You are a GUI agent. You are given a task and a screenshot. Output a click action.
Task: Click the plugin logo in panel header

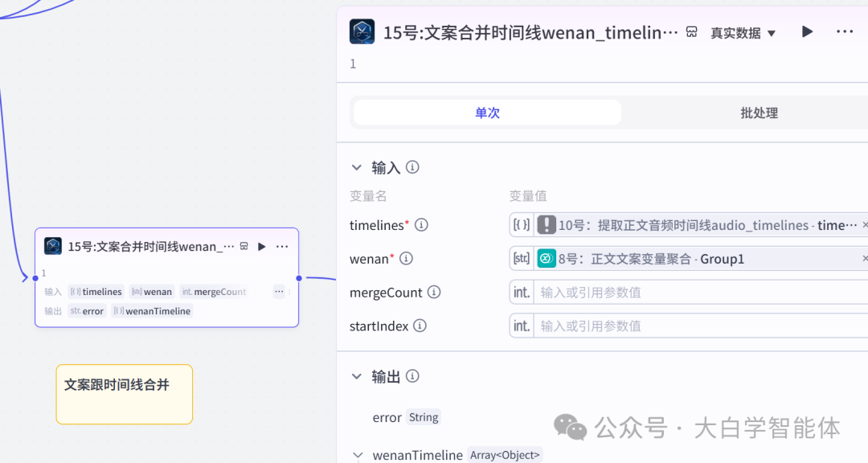tap(362, 31)
